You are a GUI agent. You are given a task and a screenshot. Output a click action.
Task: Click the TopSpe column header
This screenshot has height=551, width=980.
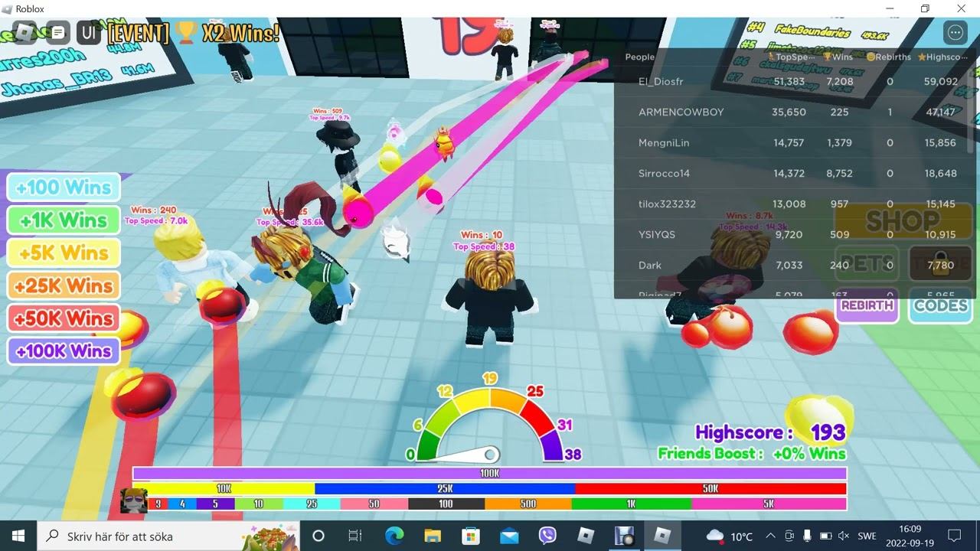coord(791,57)
